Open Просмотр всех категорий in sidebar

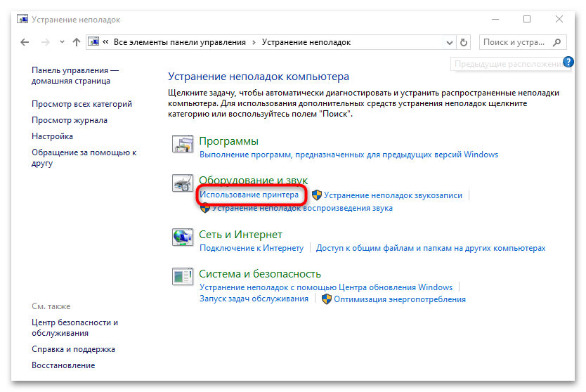tap(82, 104)
